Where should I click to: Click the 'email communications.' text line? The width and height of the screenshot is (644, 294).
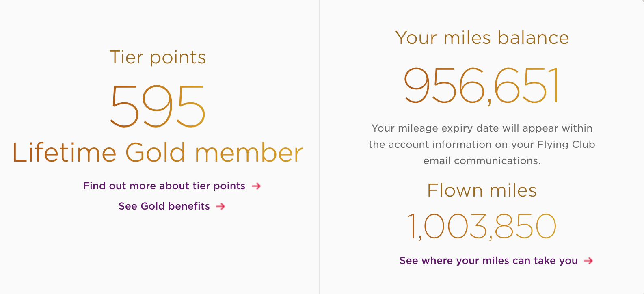click(482, 161)
